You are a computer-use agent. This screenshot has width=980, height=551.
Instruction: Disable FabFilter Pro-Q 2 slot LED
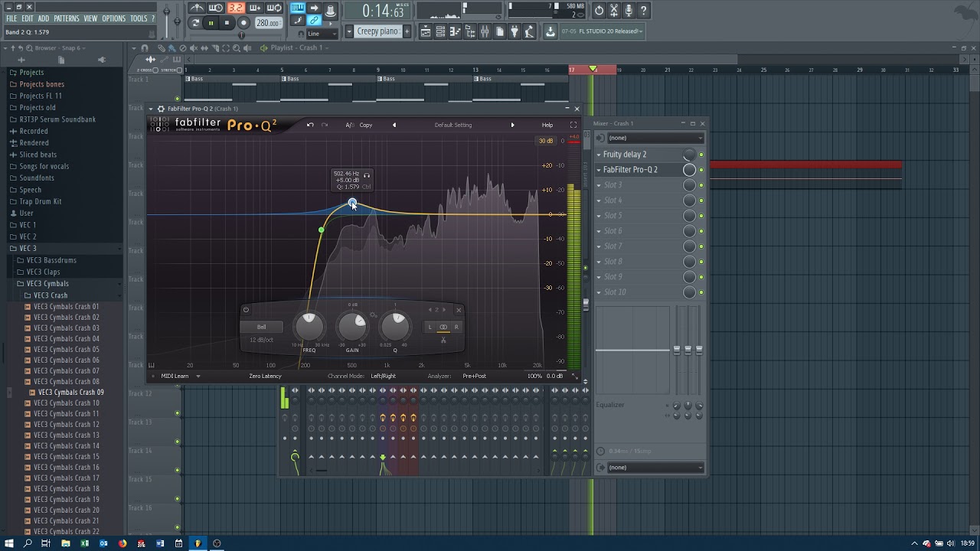701,170
